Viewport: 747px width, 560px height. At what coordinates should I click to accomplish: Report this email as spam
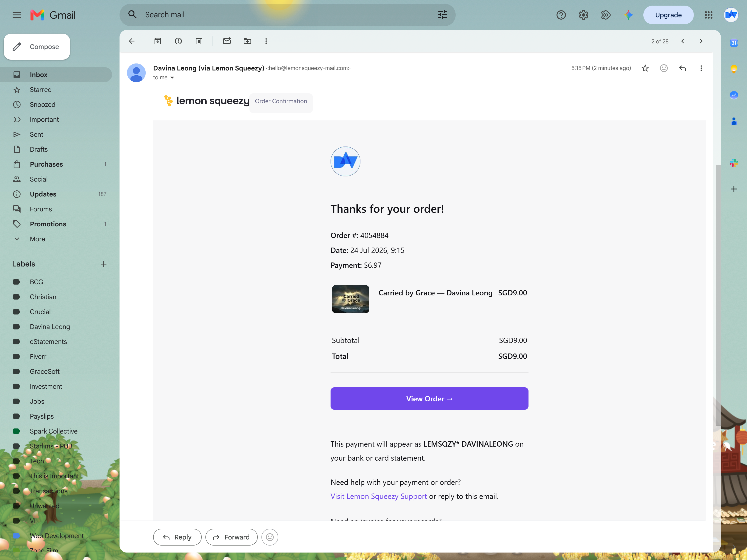click(178, 41)
